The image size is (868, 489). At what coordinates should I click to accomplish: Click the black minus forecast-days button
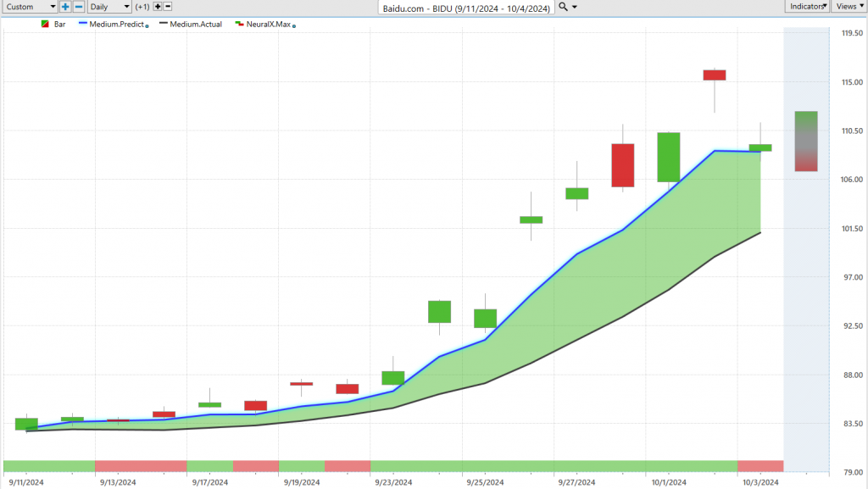tap(168, 7)
